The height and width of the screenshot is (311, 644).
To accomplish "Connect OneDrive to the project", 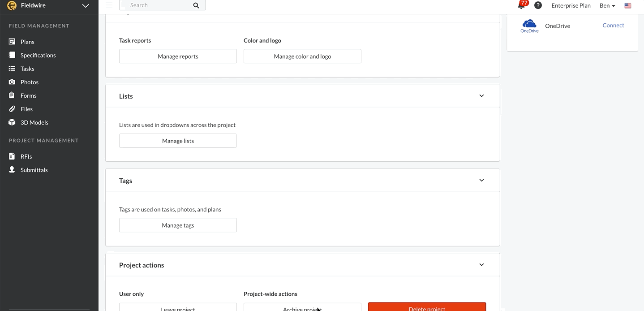I will 613,25.
